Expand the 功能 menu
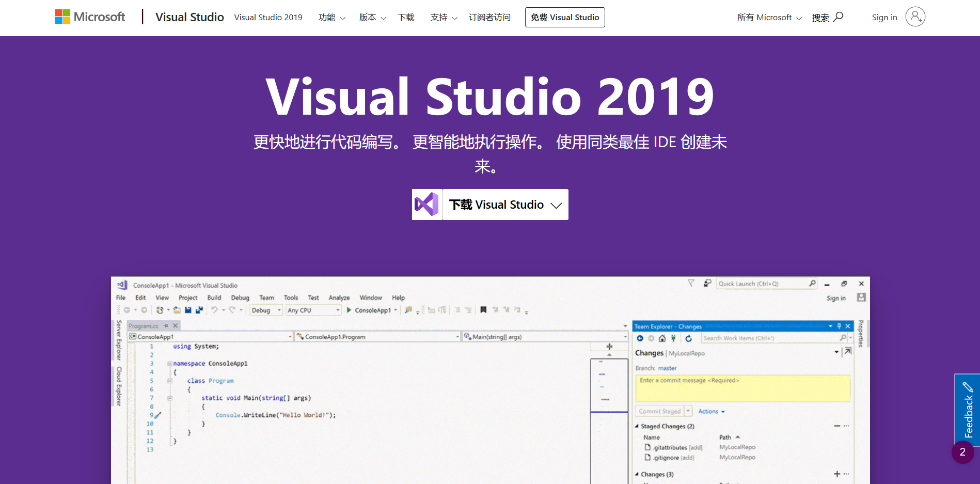Screen dimensions: 980x484 (332, 18)
